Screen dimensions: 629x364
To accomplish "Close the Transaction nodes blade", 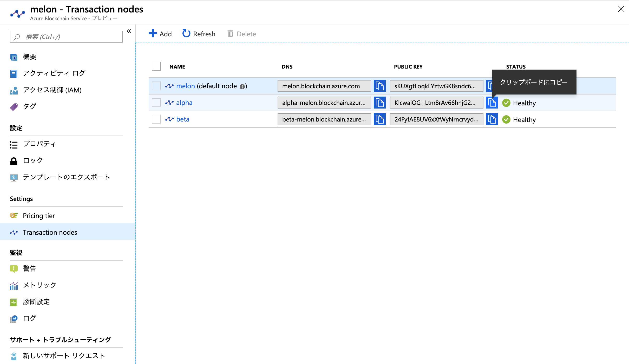I will tap(621, 9).
